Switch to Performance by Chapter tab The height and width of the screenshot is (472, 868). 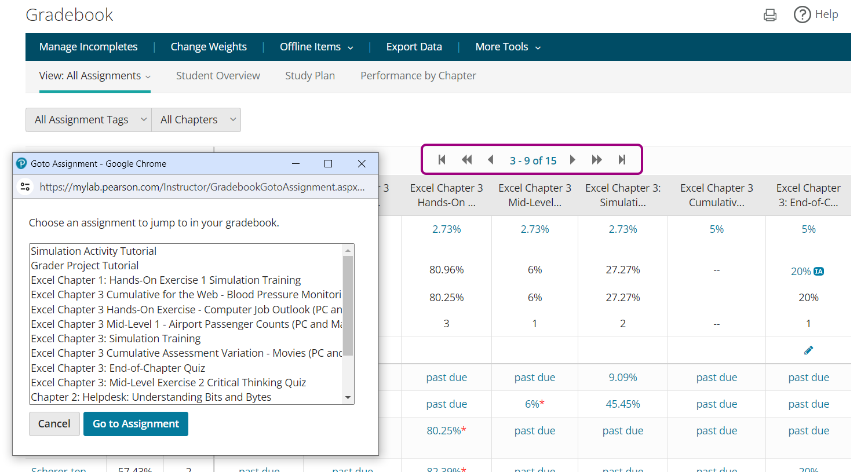pos(418,76)
